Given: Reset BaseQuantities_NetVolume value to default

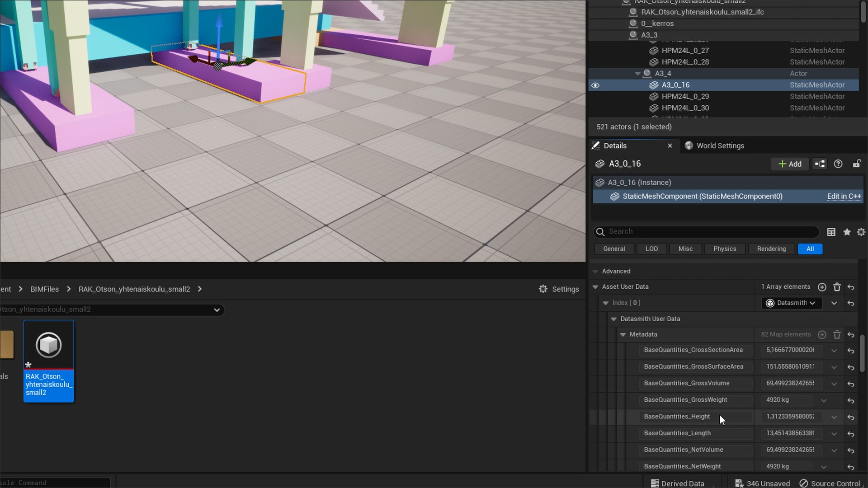Looking at the screenshot, I should pyautogui.click(x=851, y=451).
